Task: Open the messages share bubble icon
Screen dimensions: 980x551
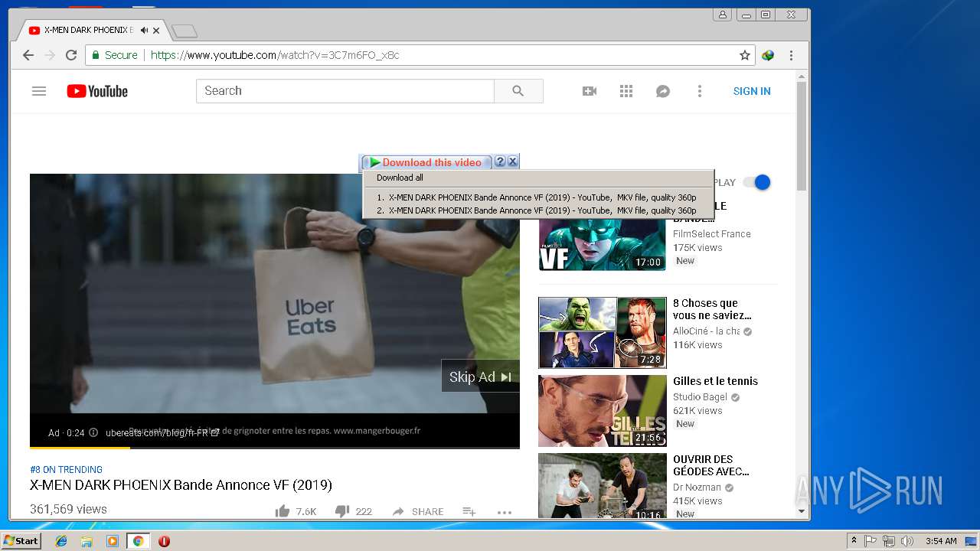Action: pyautogui.click(x=663, y=91)
